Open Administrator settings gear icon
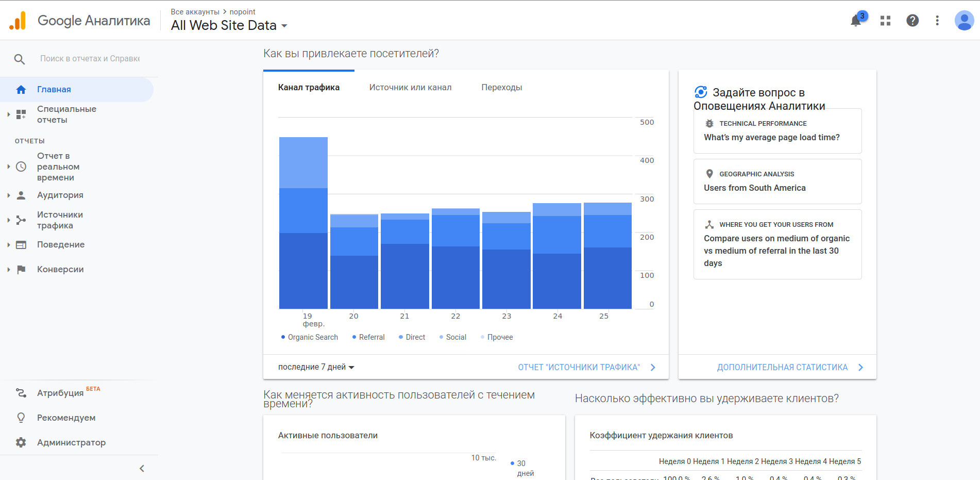Image resolution: width=980 pixels, height=480 pixels. tap(21, 442)
